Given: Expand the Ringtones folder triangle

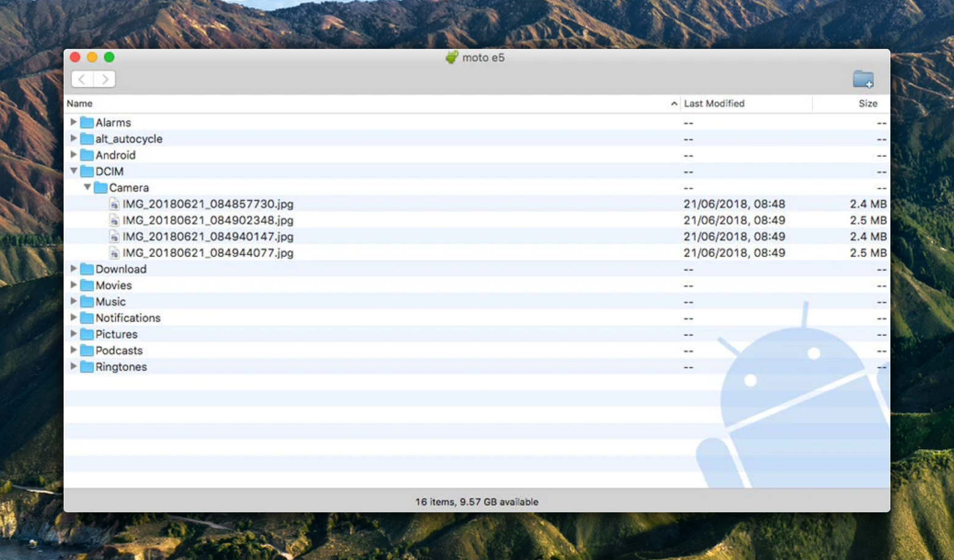Looking at the screenshot, I should [73, 367].
